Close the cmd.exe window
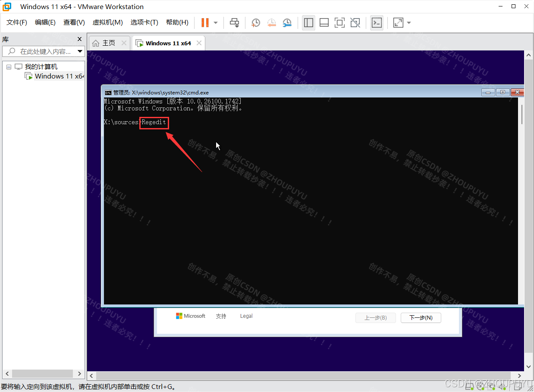The height and width of the screenshot is (392, 534). (x=517, y=92)
